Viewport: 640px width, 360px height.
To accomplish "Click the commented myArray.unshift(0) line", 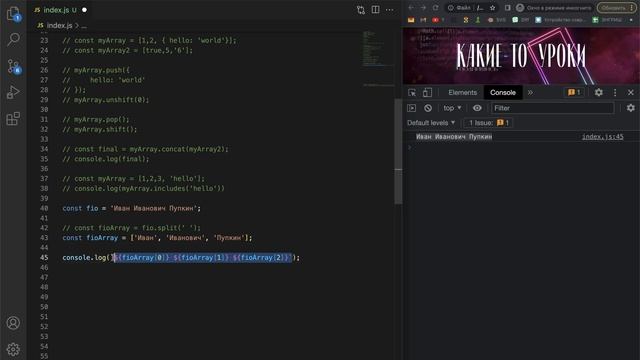I will (x=106, y=100).
